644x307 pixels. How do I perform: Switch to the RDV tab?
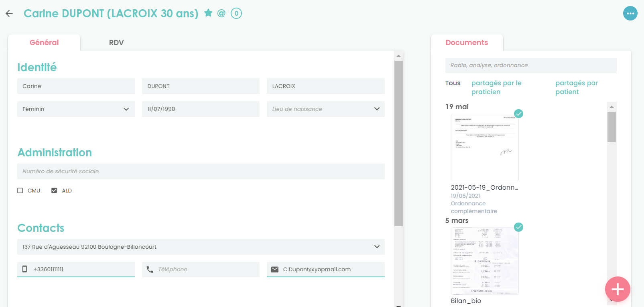(x=116, y=43)
